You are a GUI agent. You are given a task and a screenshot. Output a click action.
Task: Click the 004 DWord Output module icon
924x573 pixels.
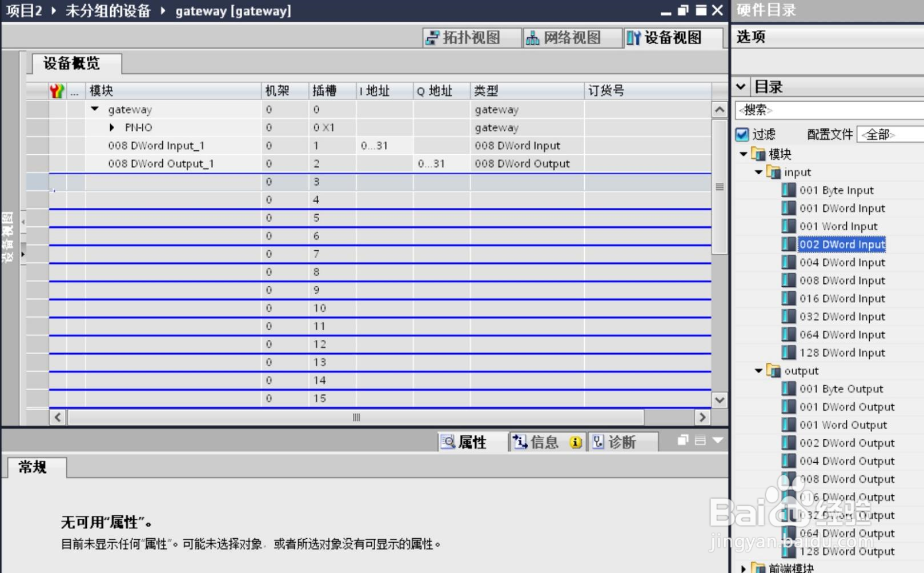789,461
